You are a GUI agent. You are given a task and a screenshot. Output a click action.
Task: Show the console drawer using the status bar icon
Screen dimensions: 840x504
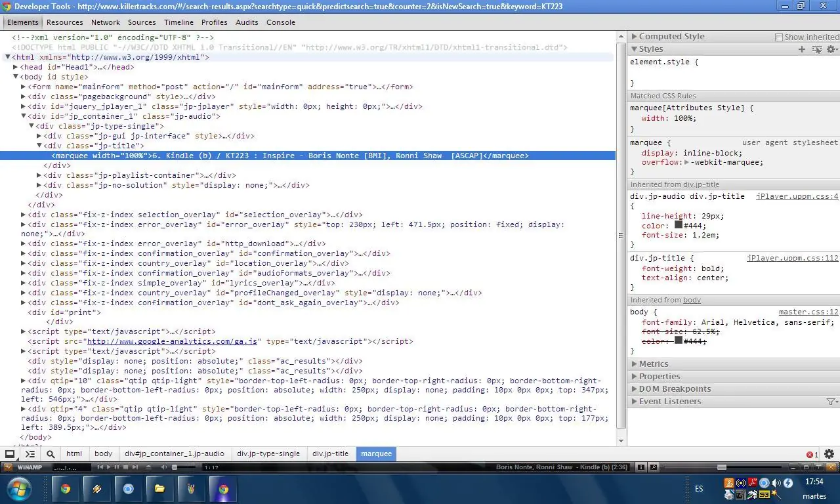click(x=30, y=453)
